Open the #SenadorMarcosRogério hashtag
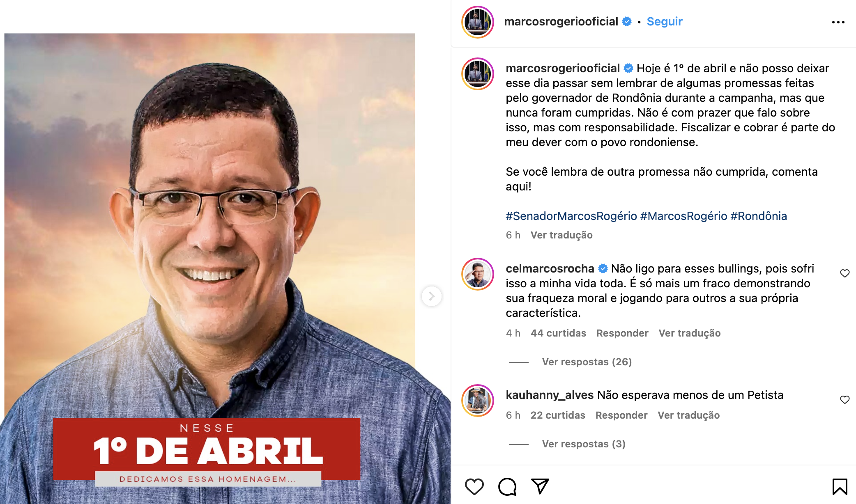 (571, 216)
